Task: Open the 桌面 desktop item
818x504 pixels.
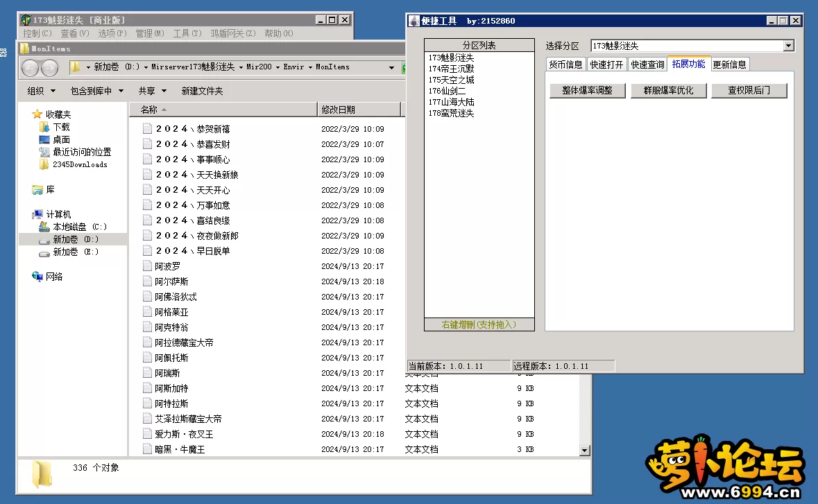Action: click(62, 139)
